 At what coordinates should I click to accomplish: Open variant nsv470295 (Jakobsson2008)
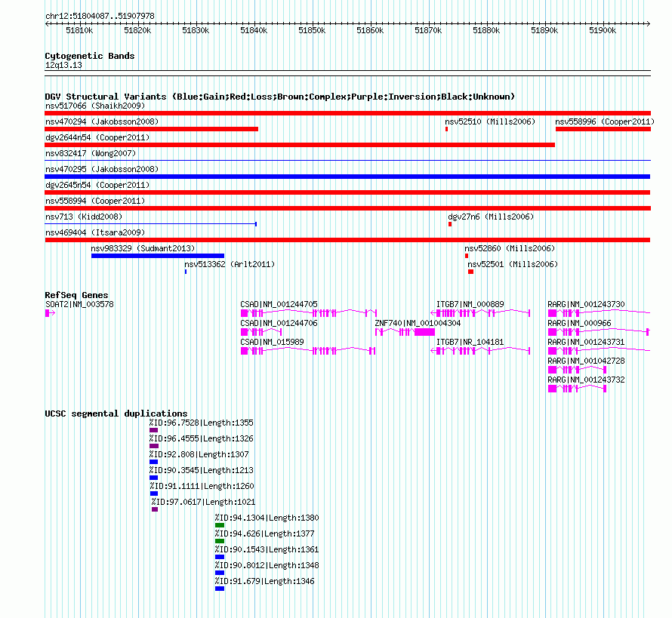point(347,177)
